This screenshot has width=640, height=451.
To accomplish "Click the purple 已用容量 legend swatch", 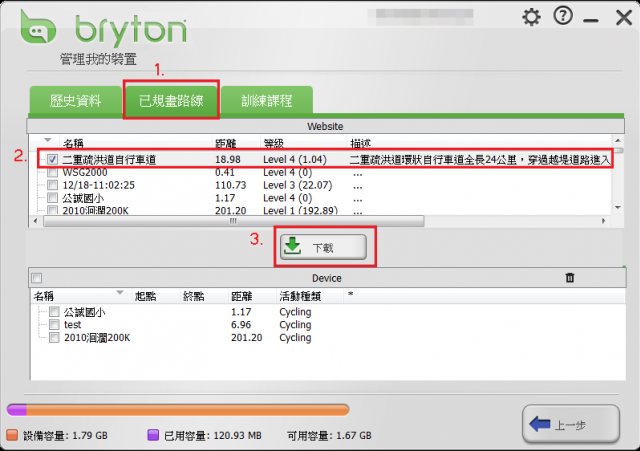I will (x=153, y=435).
